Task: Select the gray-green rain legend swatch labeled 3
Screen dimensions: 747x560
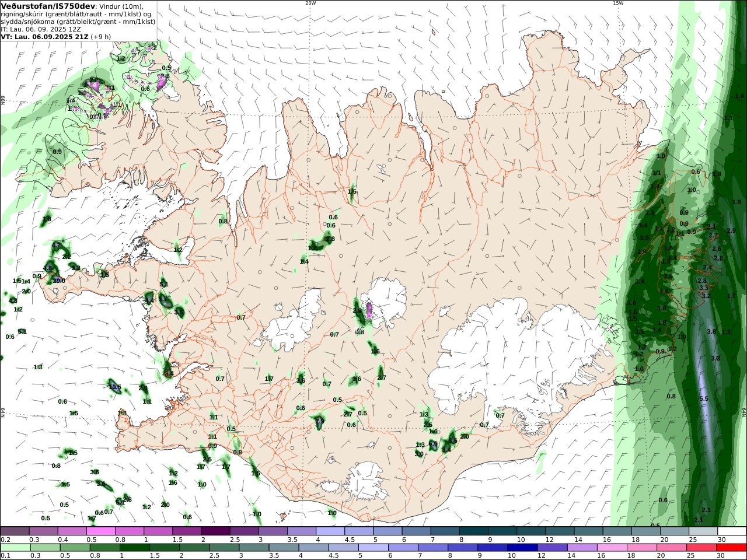Action: pyautogui.click(x=254, y=548)
